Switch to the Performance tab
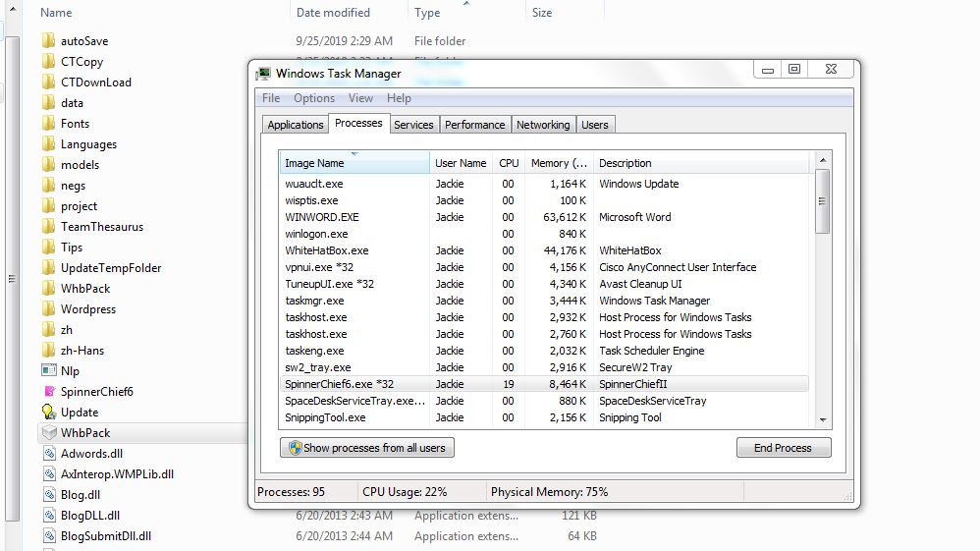 point(474,125)
